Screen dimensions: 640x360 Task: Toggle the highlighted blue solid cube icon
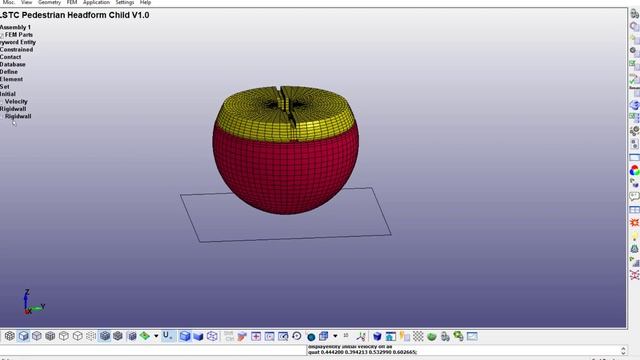click(185, 336)
